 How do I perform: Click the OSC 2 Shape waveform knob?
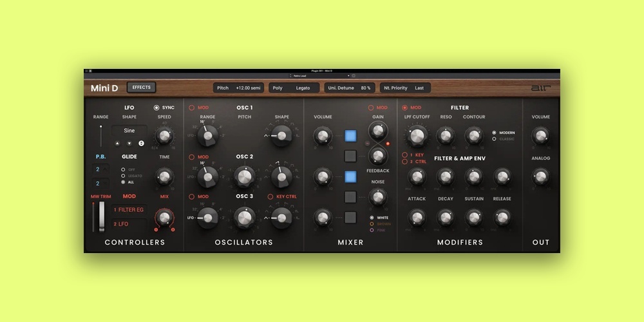(282, 176)
